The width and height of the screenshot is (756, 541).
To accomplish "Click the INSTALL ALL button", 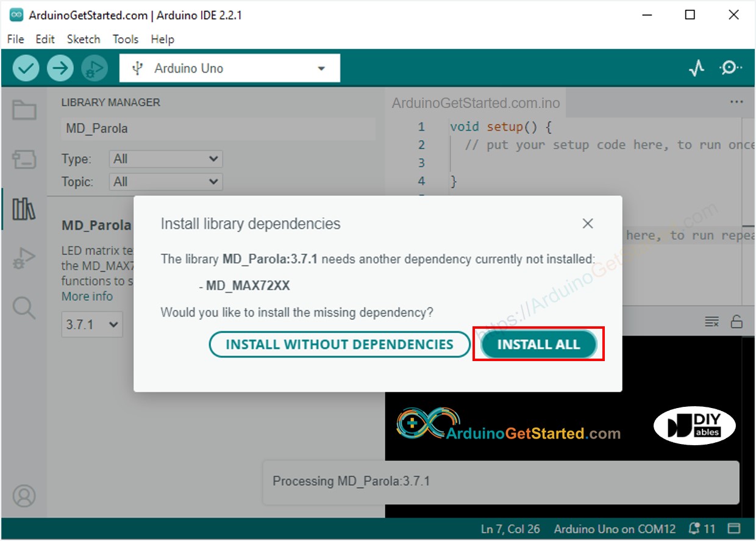I will point(538,344).
